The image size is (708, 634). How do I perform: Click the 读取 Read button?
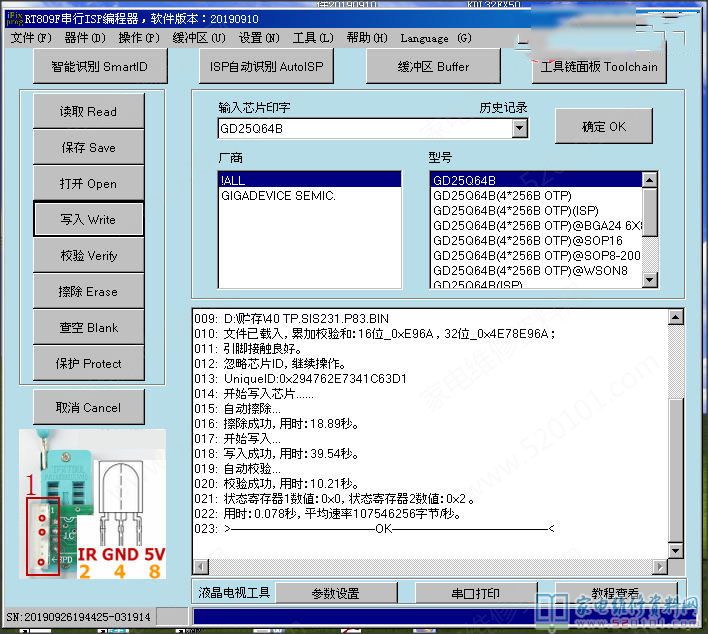click(88, 112)
